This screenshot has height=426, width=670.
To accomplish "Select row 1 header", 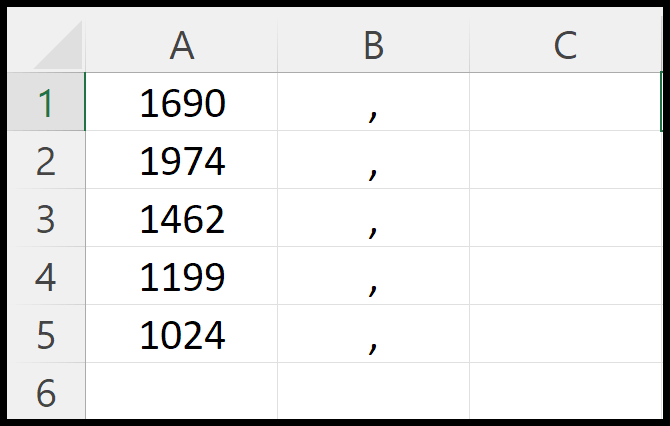I will 46,102.
